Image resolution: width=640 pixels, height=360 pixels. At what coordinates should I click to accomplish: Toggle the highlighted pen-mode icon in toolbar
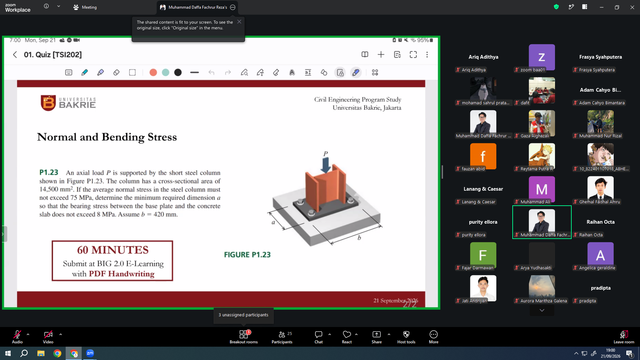click(356, 73)
